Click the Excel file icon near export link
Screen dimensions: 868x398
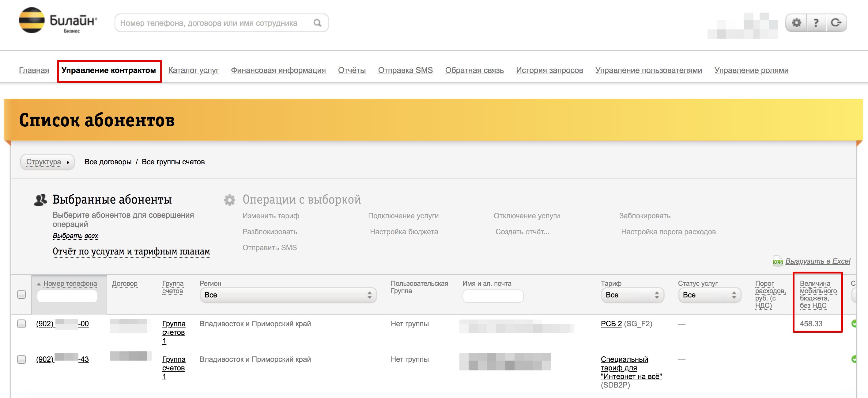778,261
